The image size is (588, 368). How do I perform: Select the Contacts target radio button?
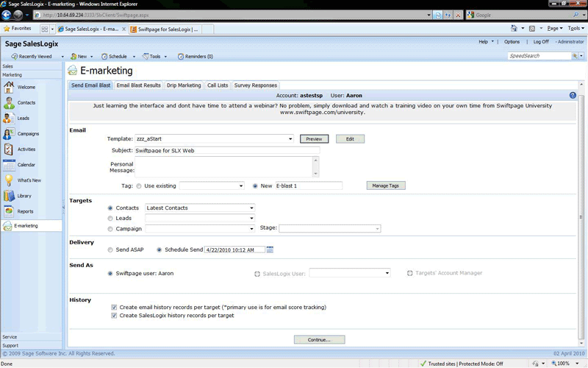click(x=110, y=208)
